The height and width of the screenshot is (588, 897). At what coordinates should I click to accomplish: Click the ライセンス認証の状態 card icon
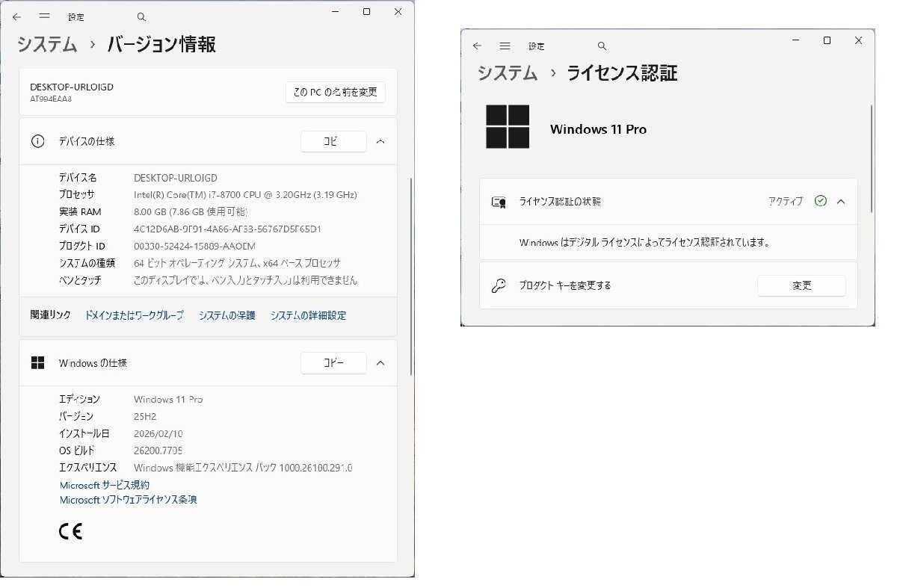coord(499,201)
